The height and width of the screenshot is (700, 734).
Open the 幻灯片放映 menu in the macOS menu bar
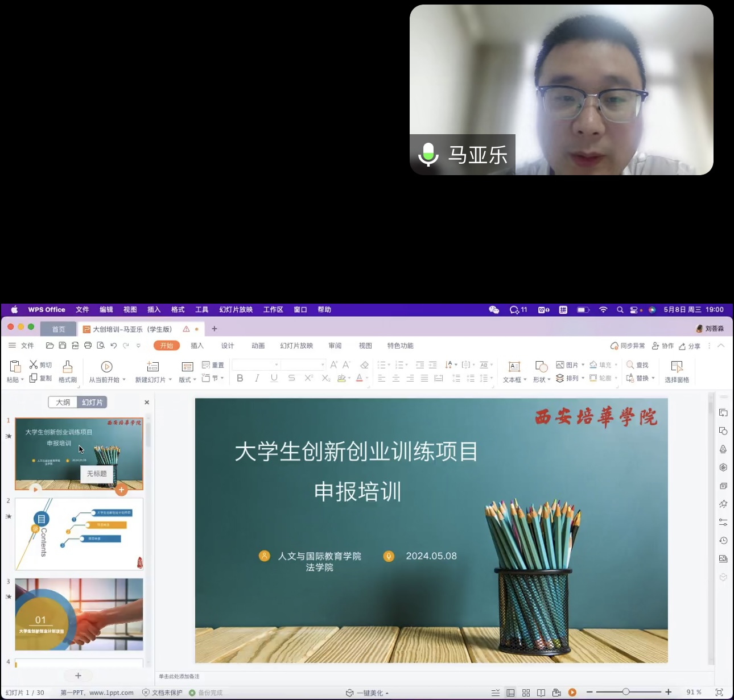pos(236,309)
